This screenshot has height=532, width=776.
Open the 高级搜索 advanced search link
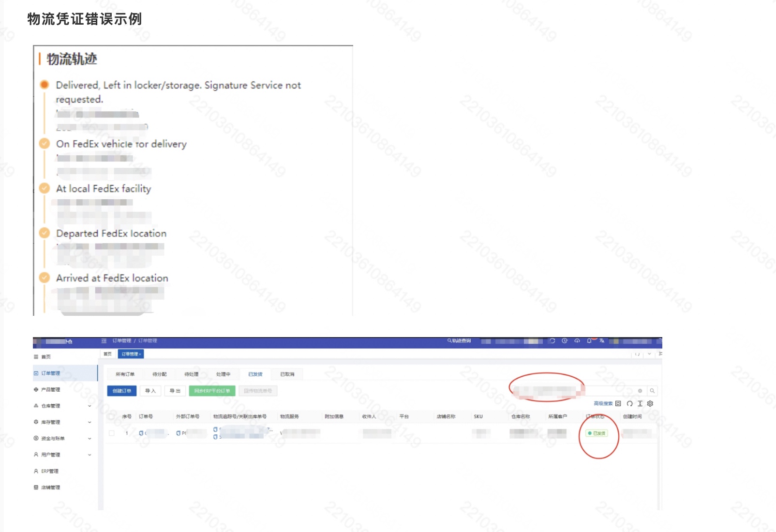pyautogui.click(x=603, y=403)
